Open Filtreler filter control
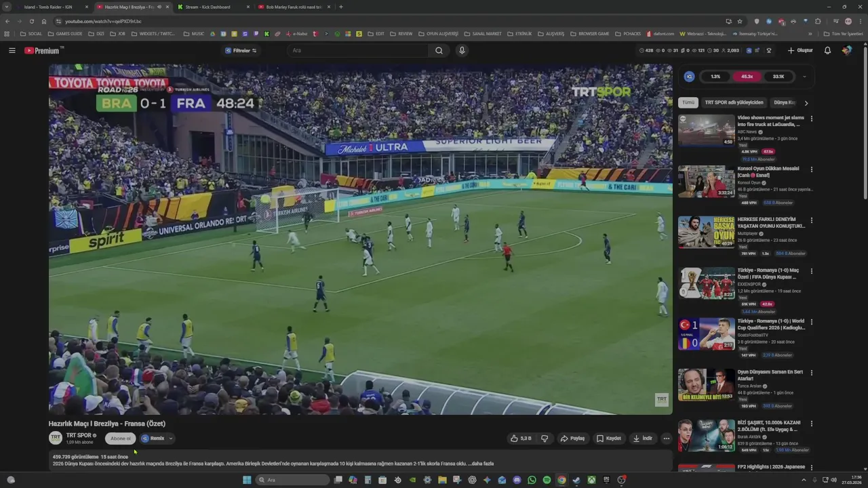Viewport: 868px width, 488px height. coord(241,50)
